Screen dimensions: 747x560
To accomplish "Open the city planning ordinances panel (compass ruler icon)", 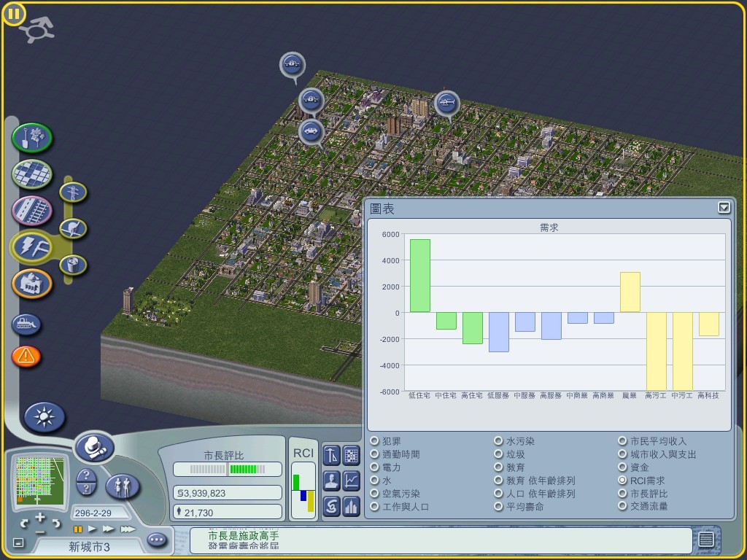I will [332, 455].
